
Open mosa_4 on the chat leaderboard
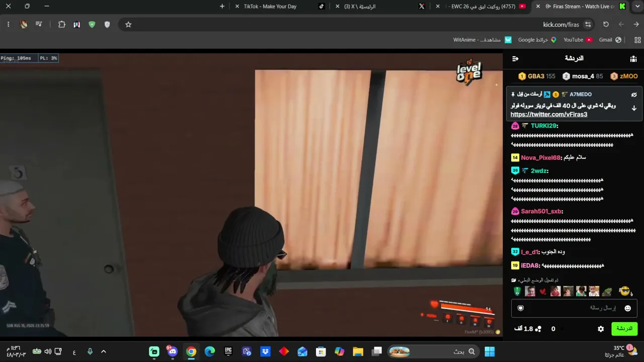(x=583, y=76)
